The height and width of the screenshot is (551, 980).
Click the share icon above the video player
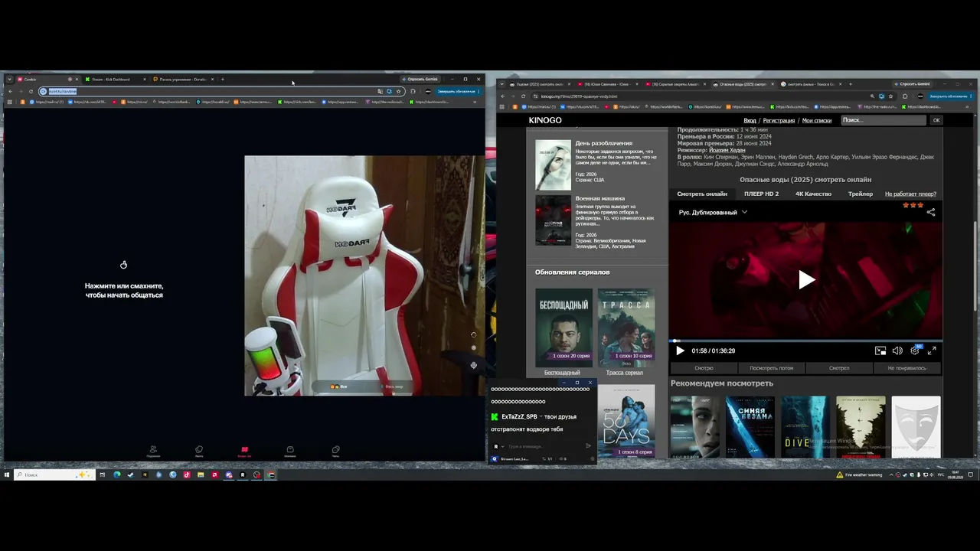931,212
